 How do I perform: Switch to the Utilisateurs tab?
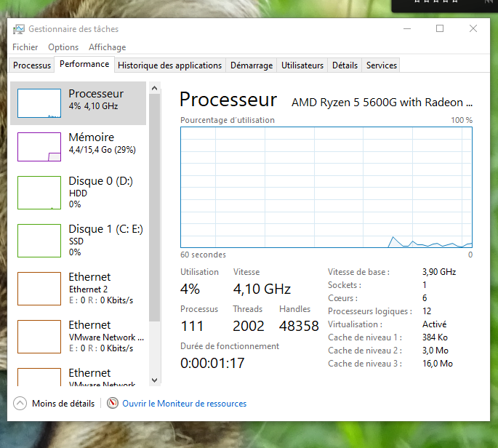click(302, 65)
